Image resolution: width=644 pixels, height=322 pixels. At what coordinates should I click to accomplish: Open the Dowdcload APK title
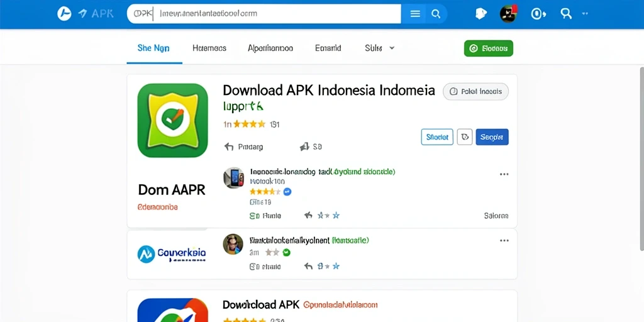[261, 305]
